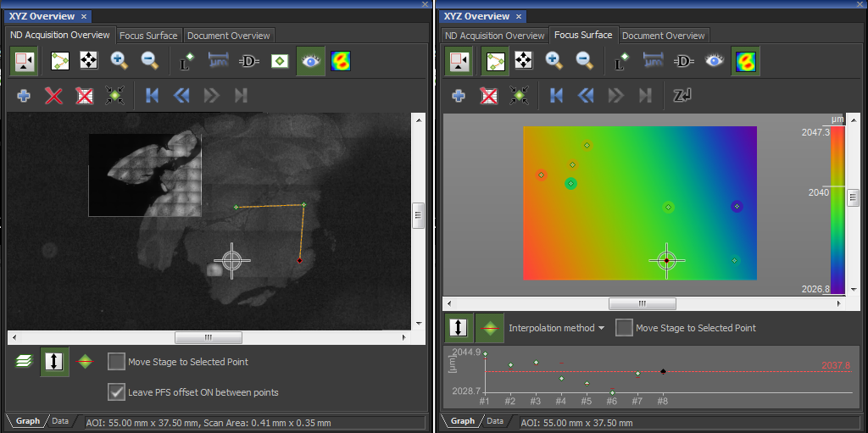Toggle the heatmap focus surface icon in right toolbar
868x433 pixels.
pos(746,61)
